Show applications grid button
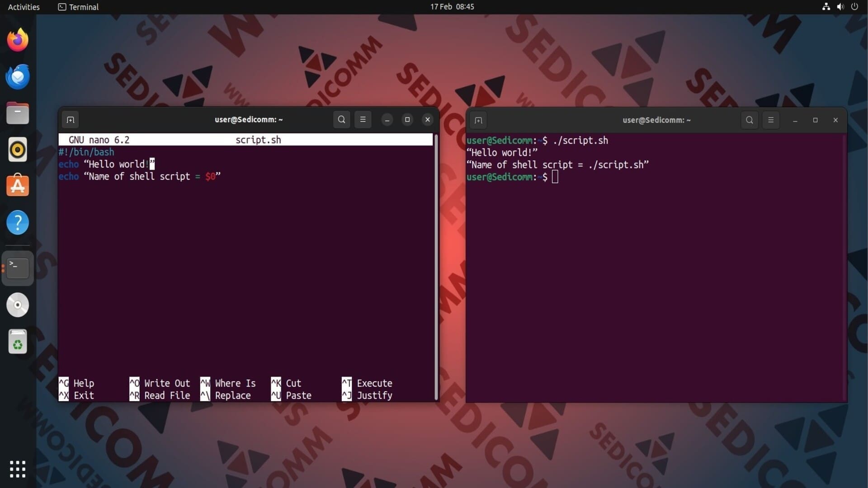This screenshot has height=488, width=868. point(18,469)
